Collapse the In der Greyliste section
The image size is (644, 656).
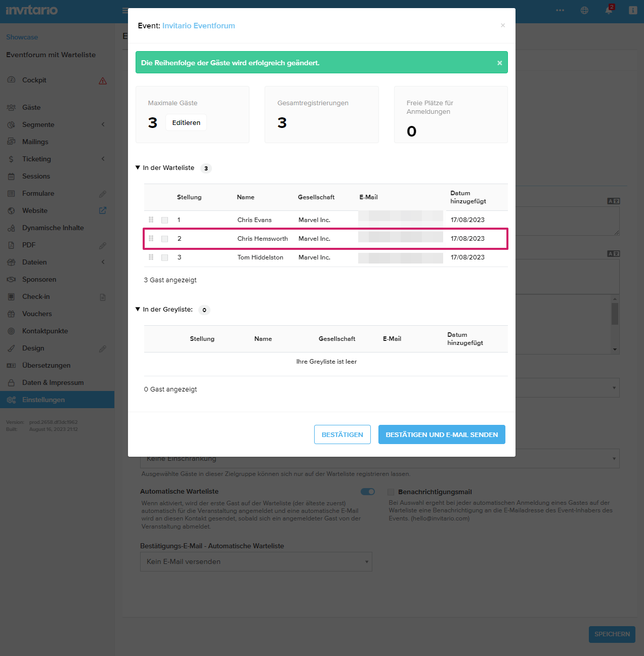(x=138, y=309)
